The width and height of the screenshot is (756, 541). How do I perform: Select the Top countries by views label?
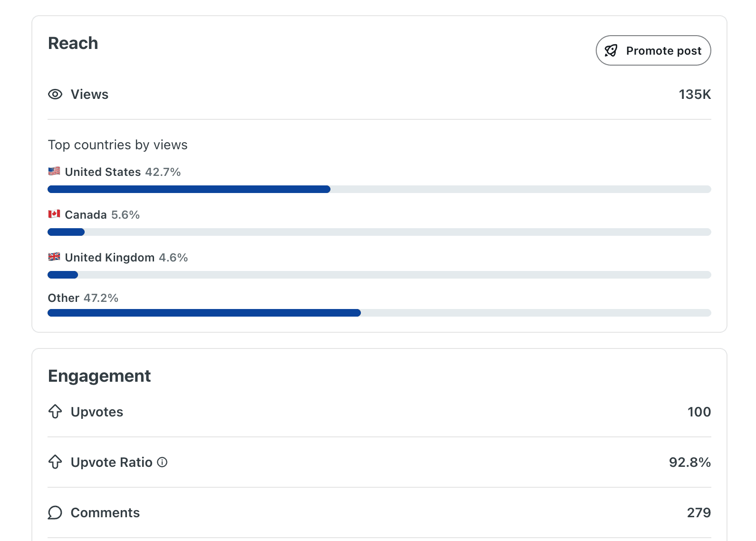click(x=118, y=145)
